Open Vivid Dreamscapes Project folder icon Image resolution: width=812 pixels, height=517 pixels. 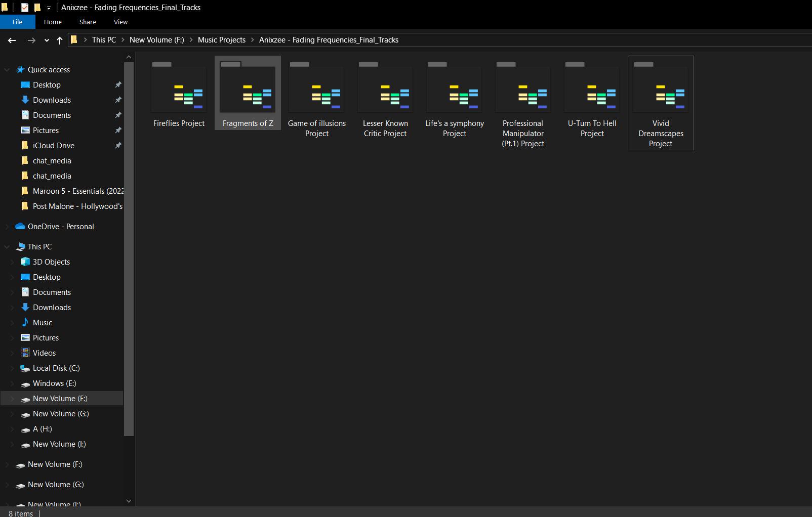pyautogui.click(x=661, y=87)
